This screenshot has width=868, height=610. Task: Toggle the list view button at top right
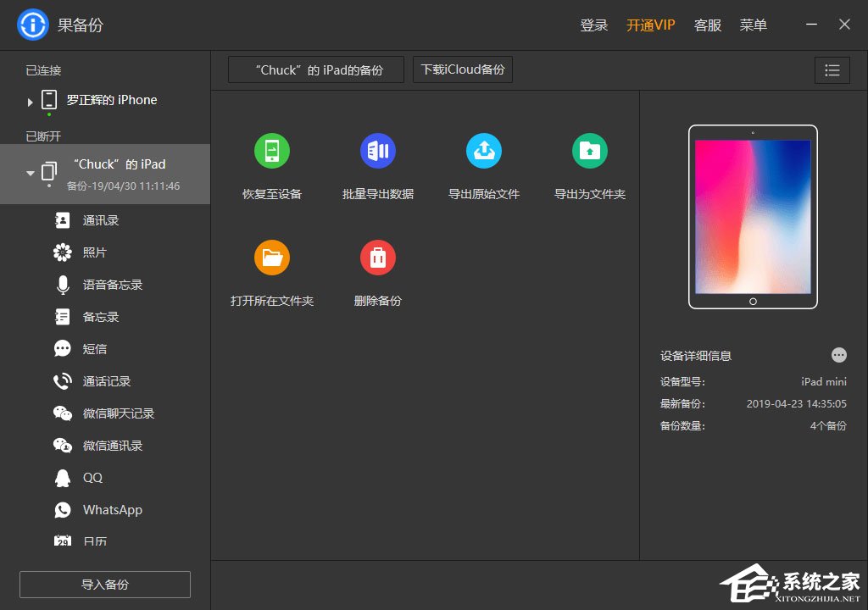point(832,70)
